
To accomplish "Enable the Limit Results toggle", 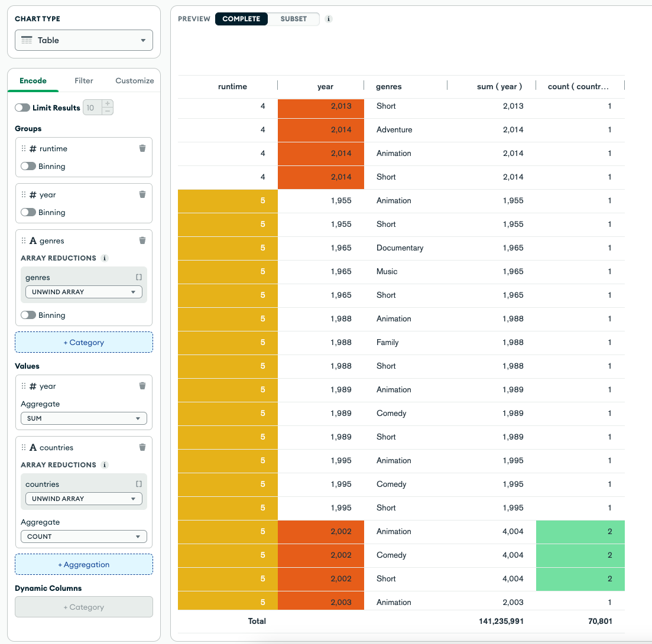I will pos(22,108).
